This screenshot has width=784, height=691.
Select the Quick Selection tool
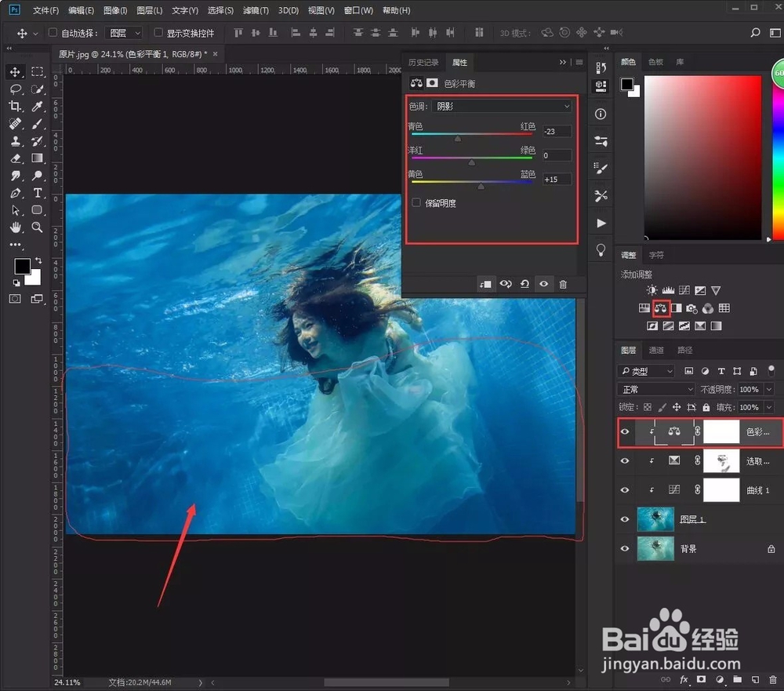click(x=37, y=89)
